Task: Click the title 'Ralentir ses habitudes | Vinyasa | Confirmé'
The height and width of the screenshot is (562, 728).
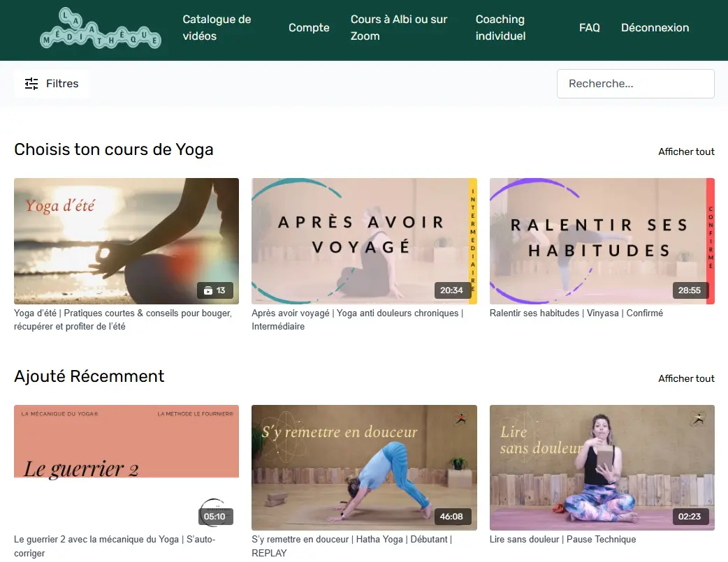Action: pos(576,313)
